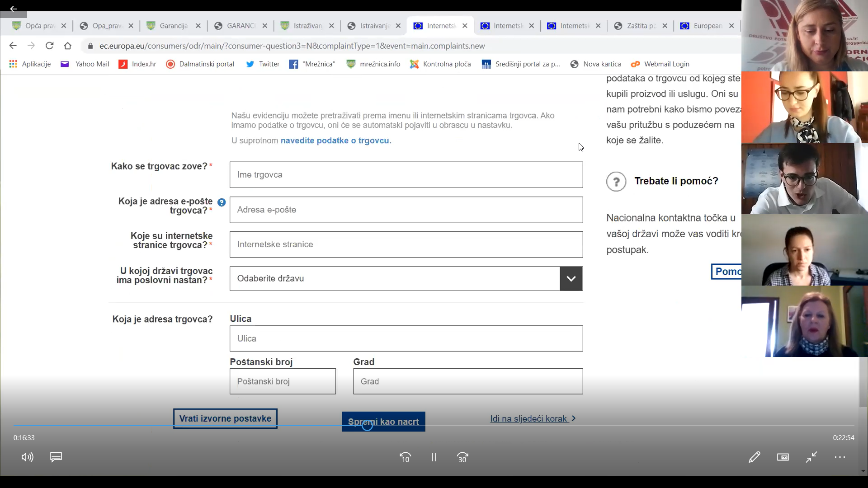Skip forward 30 seconds
This screenshot has height=488, width=868.
pyautogui.click(x=462, y=457)
